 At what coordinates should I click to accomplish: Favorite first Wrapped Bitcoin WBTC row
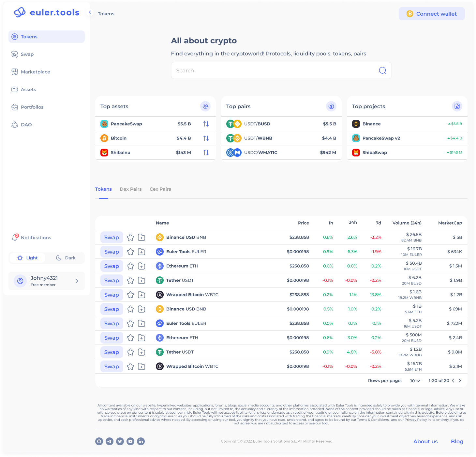point(130,295)
